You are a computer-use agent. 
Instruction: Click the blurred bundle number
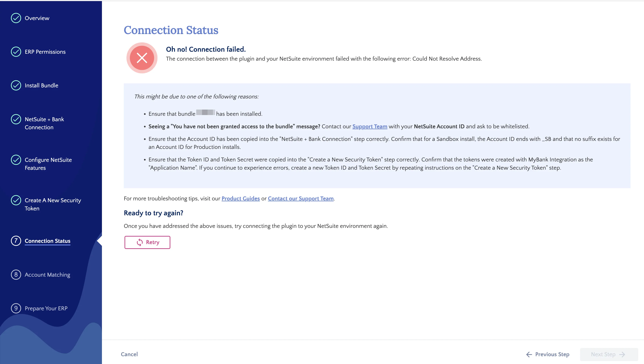206,112
